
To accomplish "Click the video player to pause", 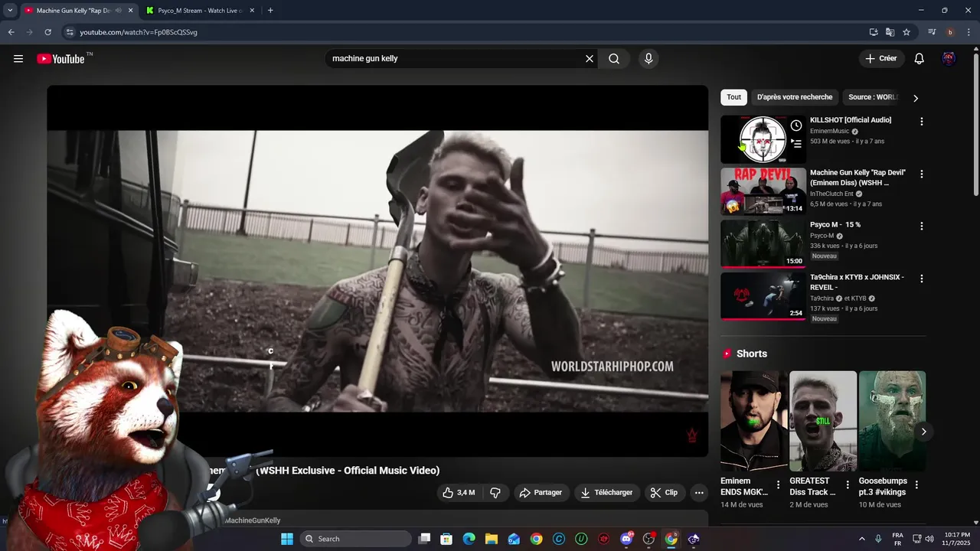I will [x=377, y=271].
